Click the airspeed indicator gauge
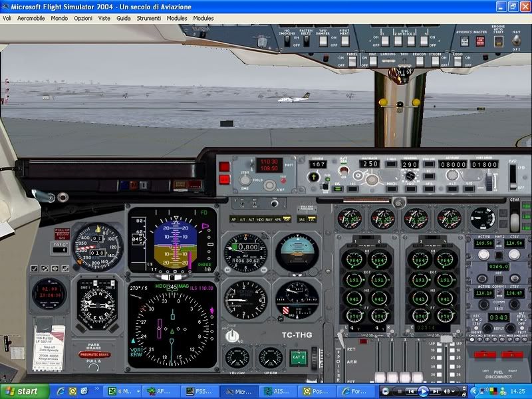Image resolution: width=532 pixels, height=399 pixels. coord(98,247)
